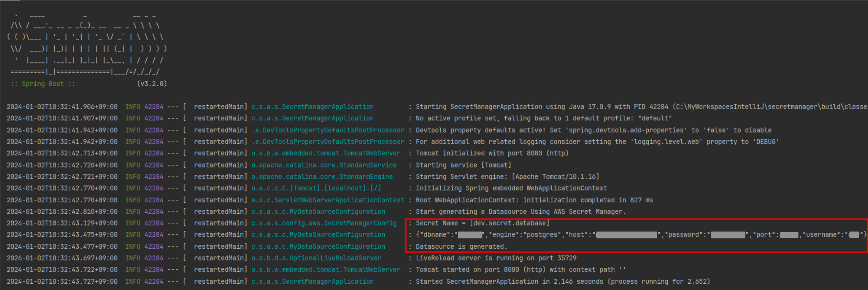
Task: Click "Tomcat started on port 8080" message
Action: click(521, 270)
